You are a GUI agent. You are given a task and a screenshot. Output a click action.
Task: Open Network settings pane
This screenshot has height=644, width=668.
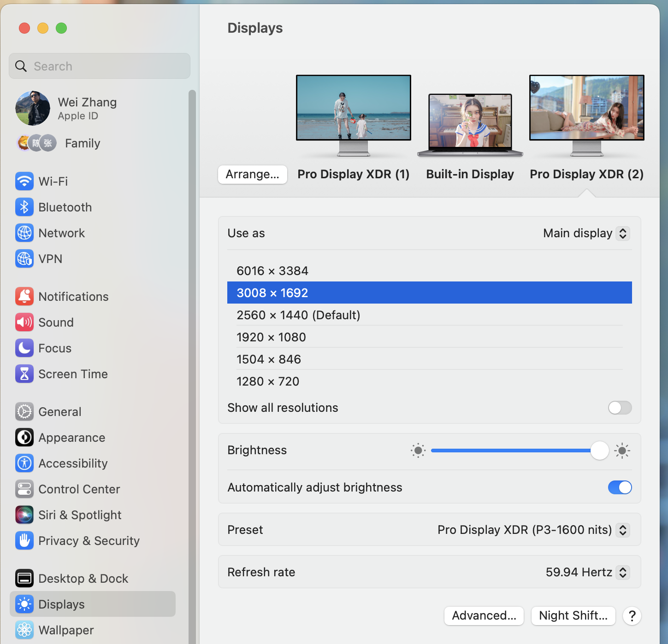click(x=93, y=233)
